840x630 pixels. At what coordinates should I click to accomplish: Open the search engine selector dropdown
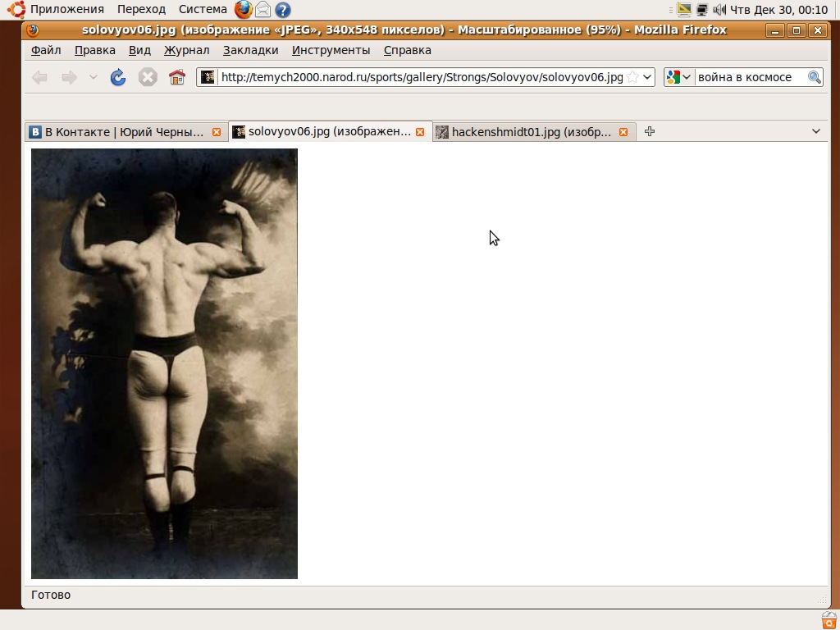(679, 77)
